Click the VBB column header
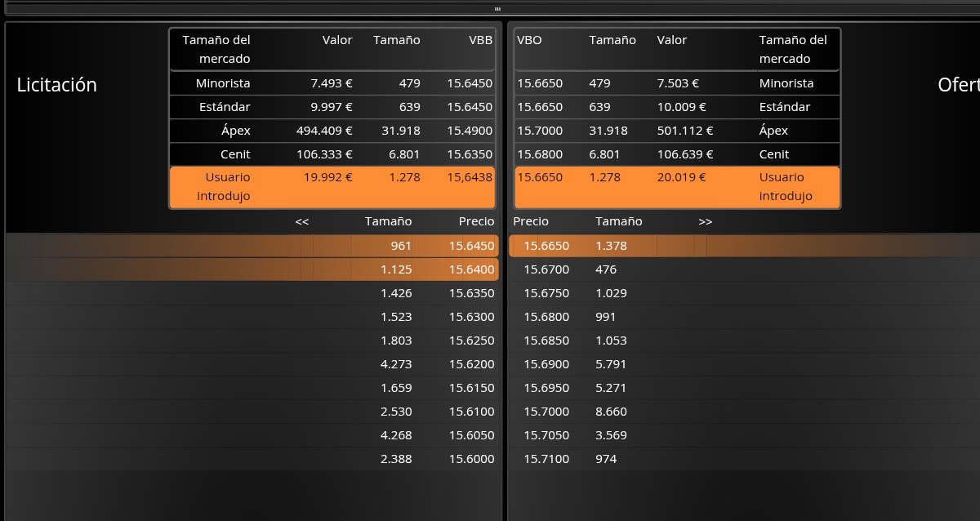The image size is (980, 521). [481, 40]
